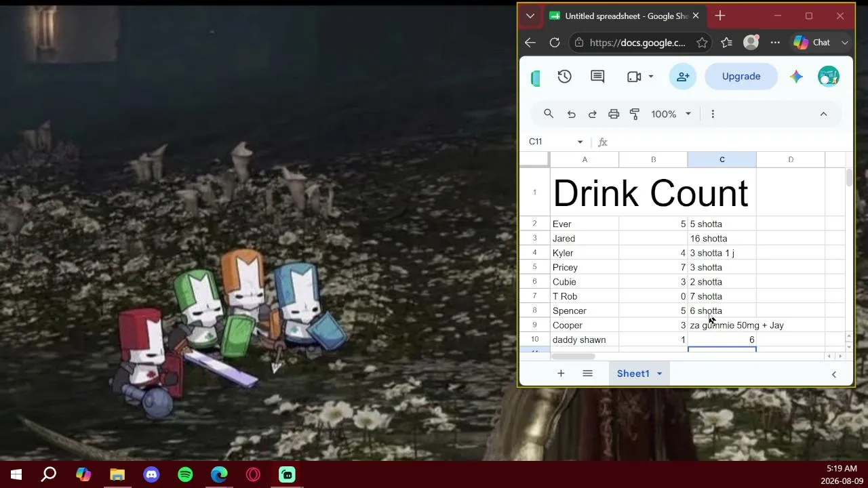Open the comments panel icon
The image size is (868, 488).
597,77
